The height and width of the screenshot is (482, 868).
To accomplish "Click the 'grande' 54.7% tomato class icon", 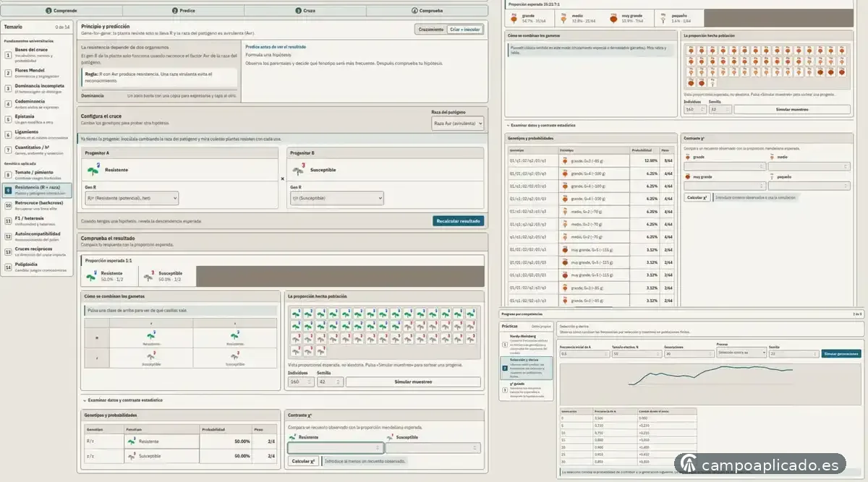I will [x=514, y=18].
